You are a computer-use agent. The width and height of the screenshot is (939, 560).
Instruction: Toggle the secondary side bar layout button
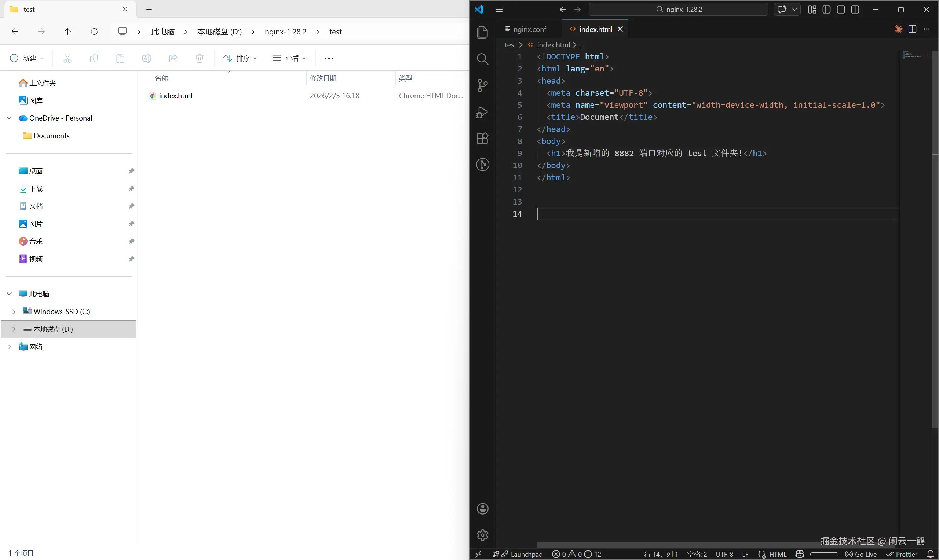point(855,10)
